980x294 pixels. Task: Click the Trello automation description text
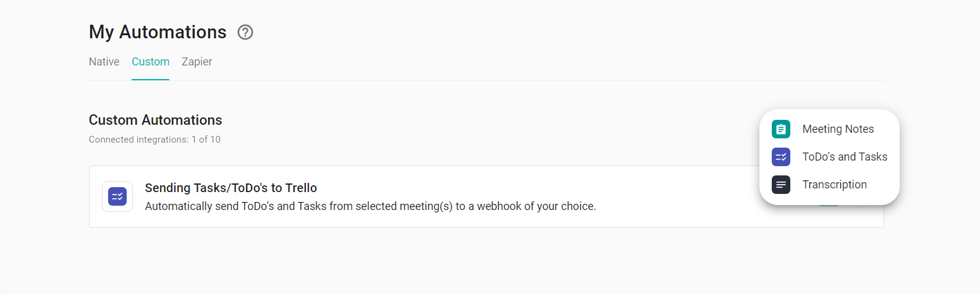coord(371,206)
